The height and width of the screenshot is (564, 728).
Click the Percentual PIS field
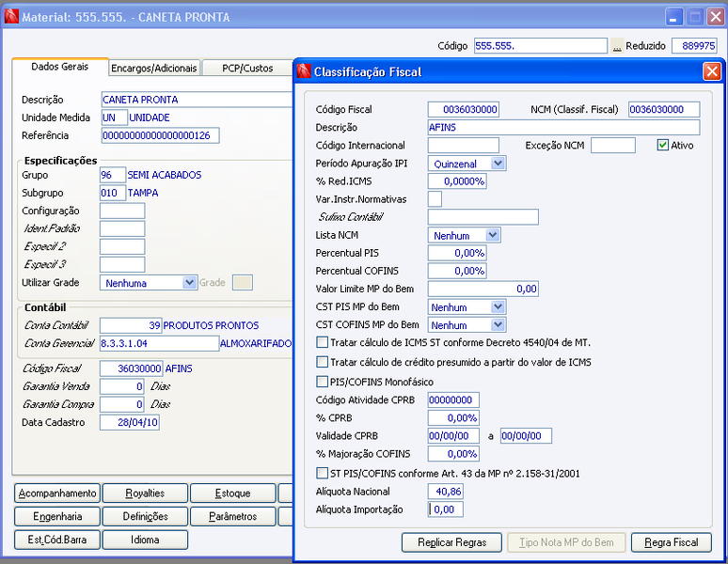tap(457, 253)
